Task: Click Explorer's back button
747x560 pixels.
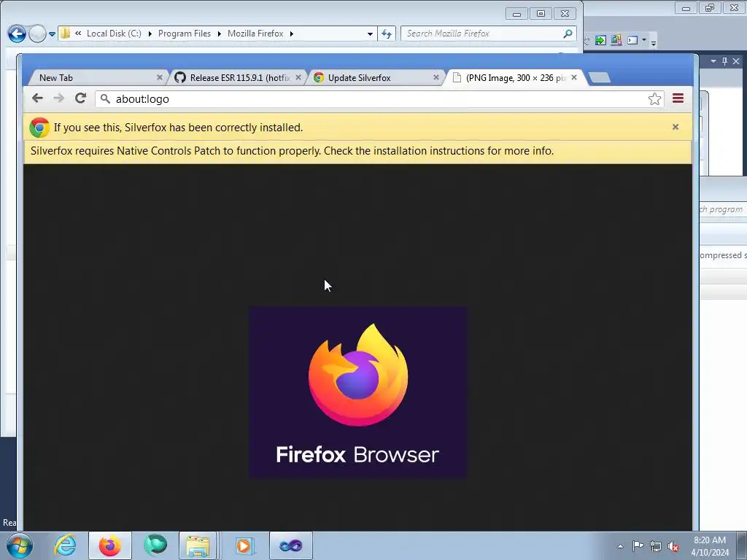Action: (18, 34)
